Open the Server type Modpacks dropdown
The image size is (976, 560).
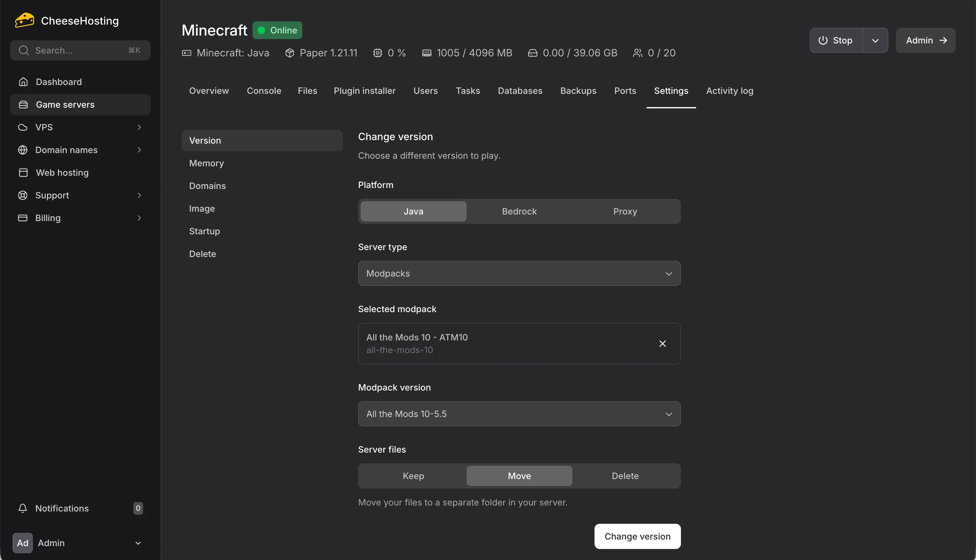click(519, 273)
